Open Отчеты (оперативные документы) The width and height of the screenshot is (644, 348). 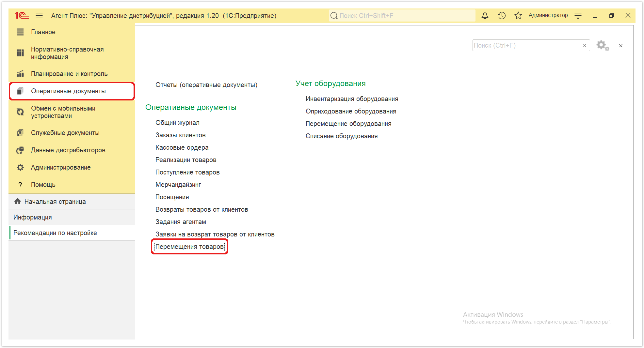[x=206, y=85]
